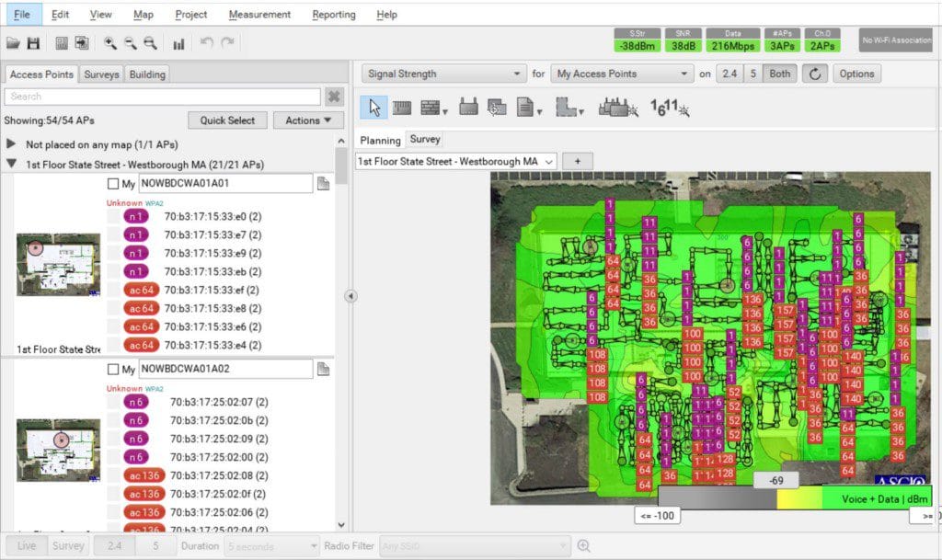Open the wall tool dropdown arrow
The width and height of the screenshot is (942, 560).
[x=445, y=111]
